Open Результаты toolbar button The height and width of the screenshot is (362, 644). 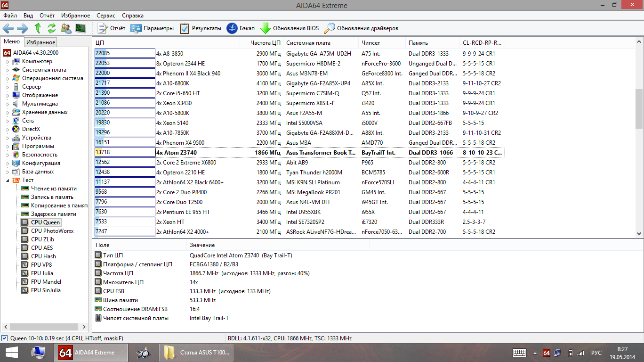click(200, 28)
